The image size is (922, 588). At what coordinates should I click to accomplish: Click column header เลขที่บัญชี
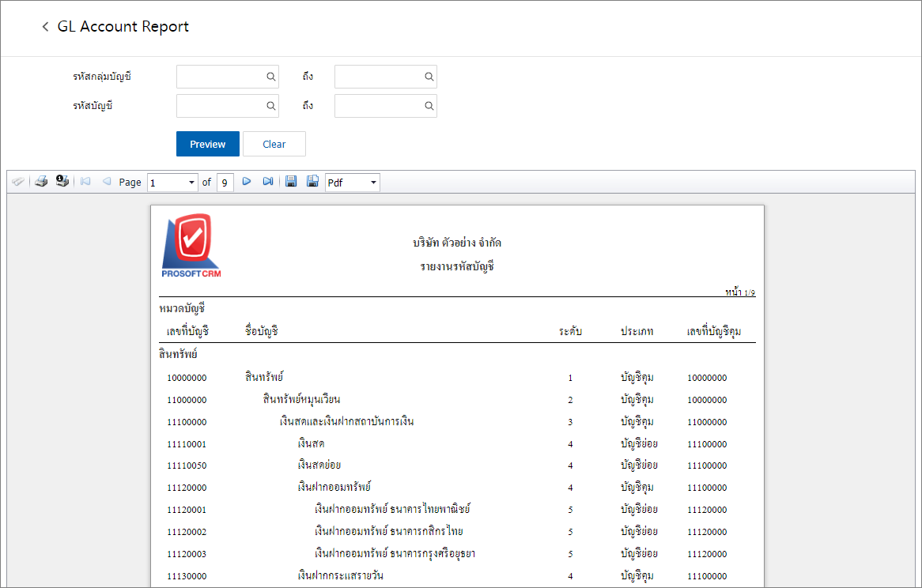pyautogui.click(x=187, y=331)
